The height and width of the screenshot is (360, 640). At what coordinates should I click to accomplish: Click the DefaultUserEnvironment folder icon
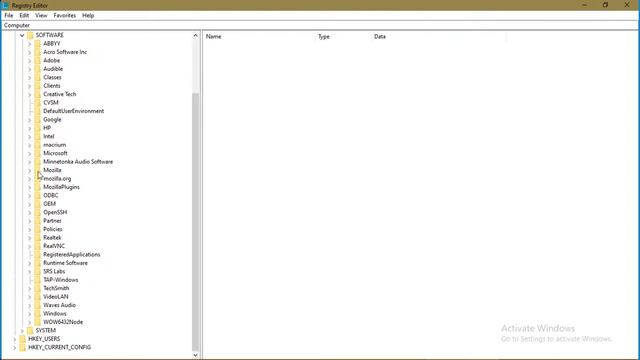[x=38, y=111]
